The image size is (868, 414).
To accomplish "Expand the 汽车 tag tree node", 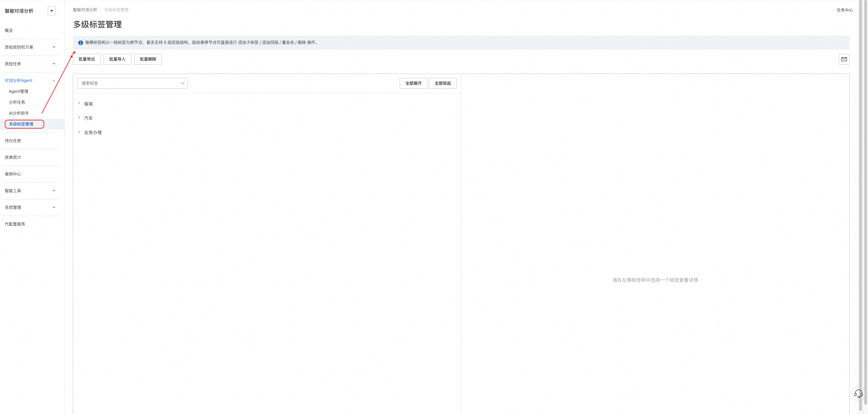I will (x=79, y=117).
